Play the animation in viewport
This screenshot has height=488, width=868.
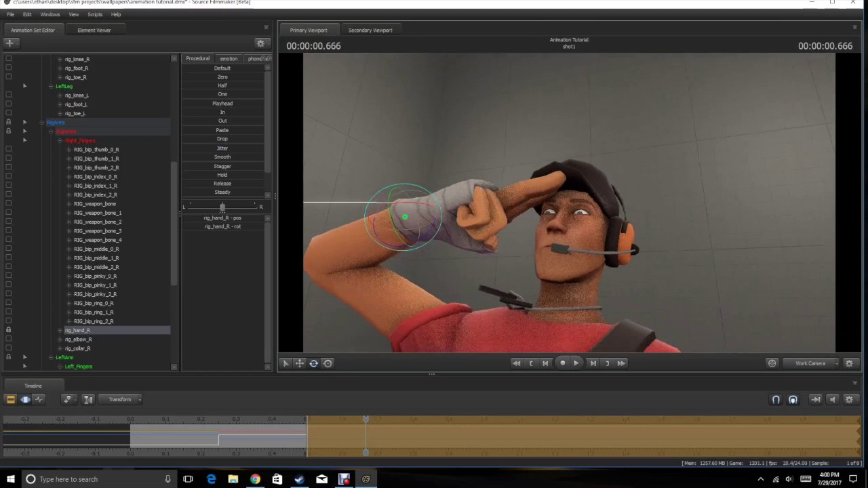[576, 363]
